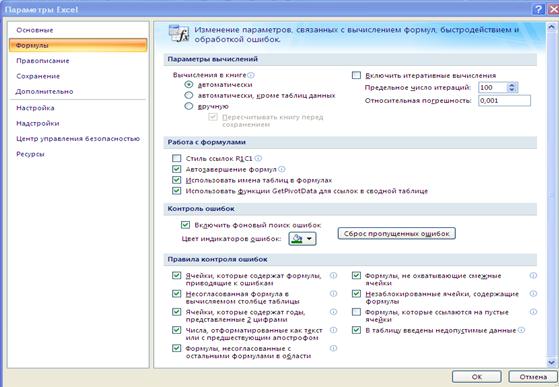This screenshot has height=387, width=559.
Task: Go to the Настройка category
Action: pyautogui.click(x=35, y=108)
